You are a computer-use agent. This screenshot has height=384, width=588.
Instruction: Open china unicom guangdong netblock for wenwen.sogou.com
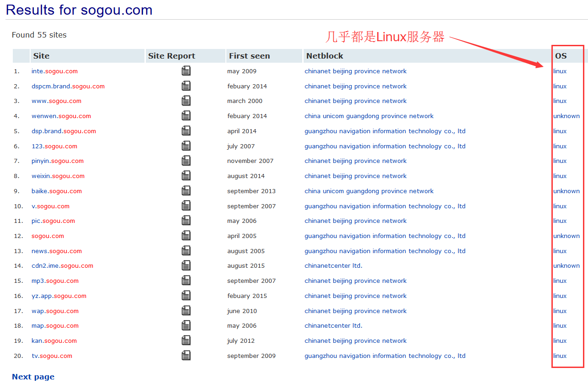[369, 116]
